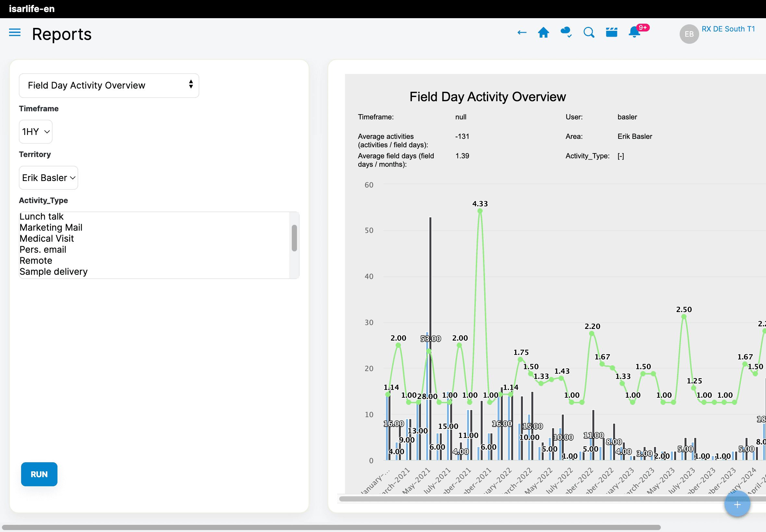The height and width of the screenshot is (532, 766).
Task: Click the back arrow icon
Action: pyautogui.click(x=522, y=33)
